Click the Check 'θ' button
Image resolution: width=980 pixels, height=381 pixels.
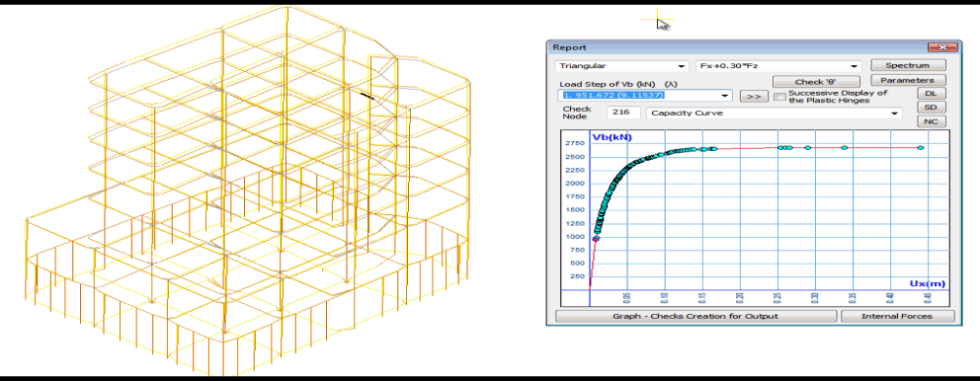[816, 82]
